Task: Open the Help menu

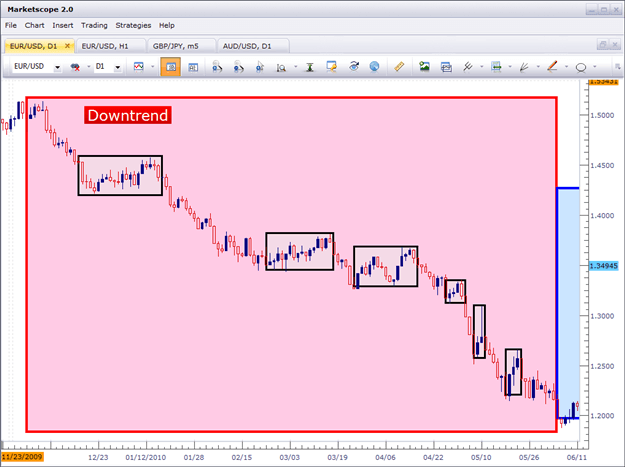Action: (167, 26)
